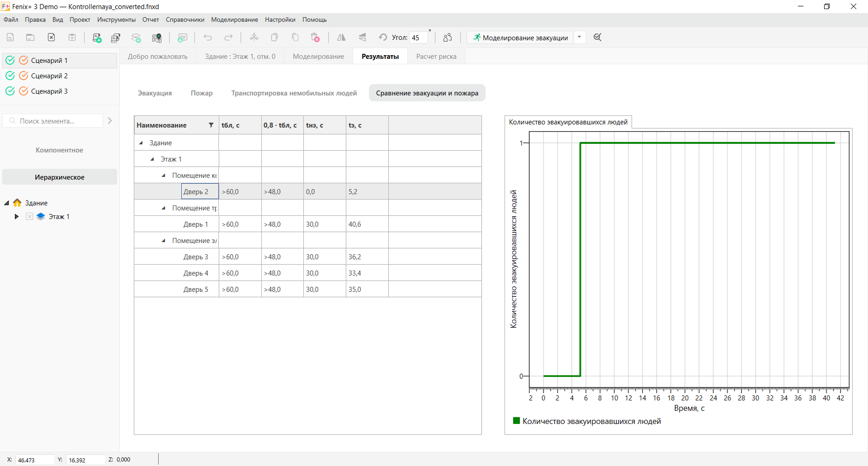Click the tэ value 33,4 for Дверь 4

355,273
